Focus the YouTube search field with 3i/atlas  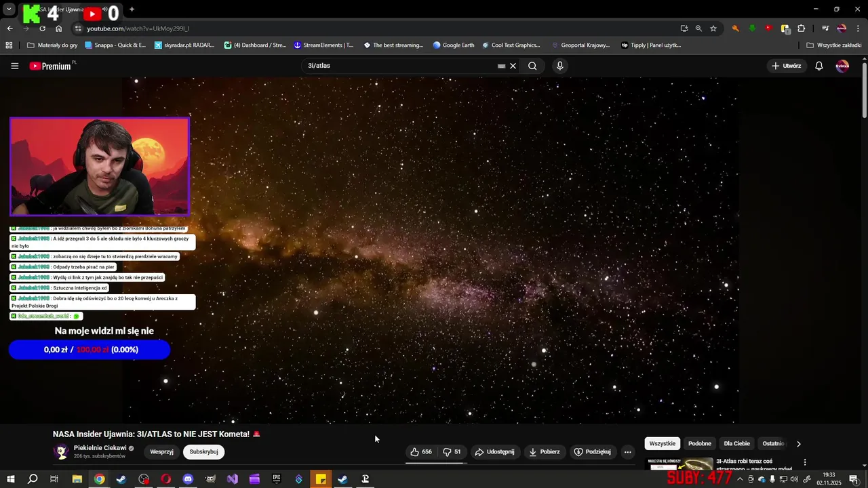[400, 66]
